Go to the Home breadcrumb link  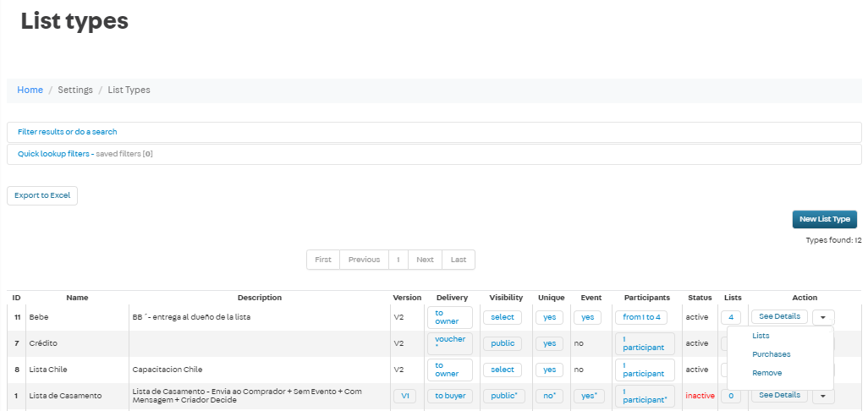(30, 90)
